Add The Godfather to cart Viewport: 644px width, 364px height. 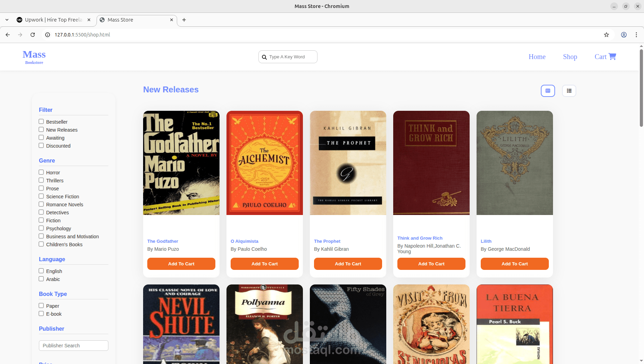[x=181, y=264]
